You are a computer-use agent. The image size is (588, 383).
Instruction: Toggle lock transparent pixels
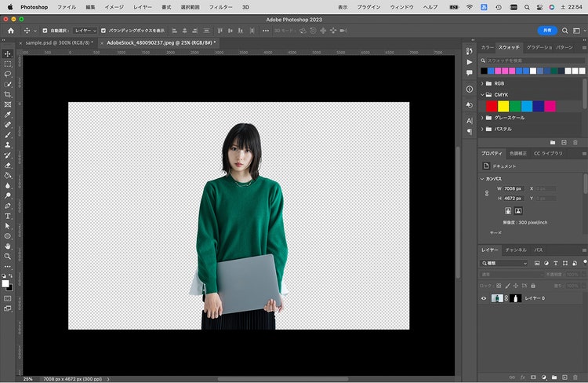(x=499, y=286)
